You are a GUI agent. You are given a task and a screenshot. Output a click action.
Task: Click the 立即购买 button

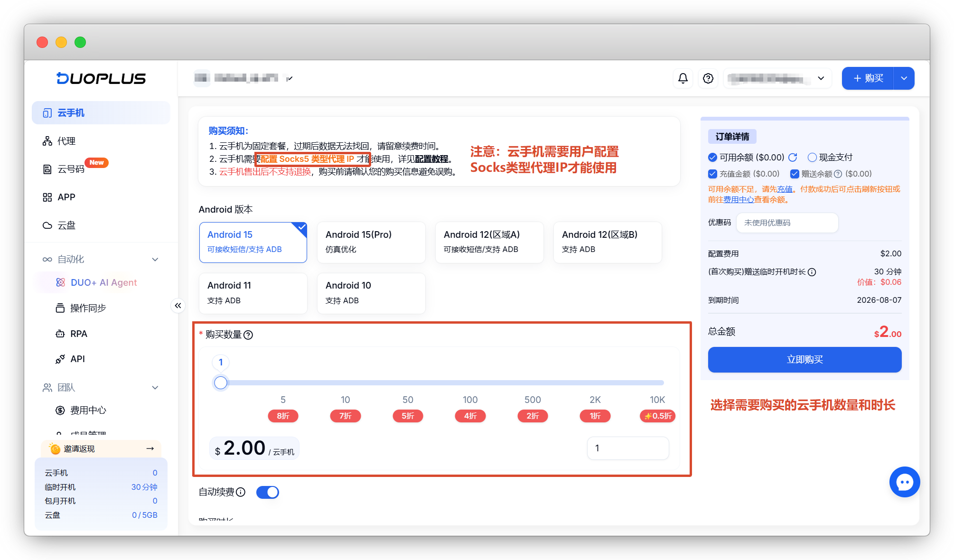click(x=804, y=360)
